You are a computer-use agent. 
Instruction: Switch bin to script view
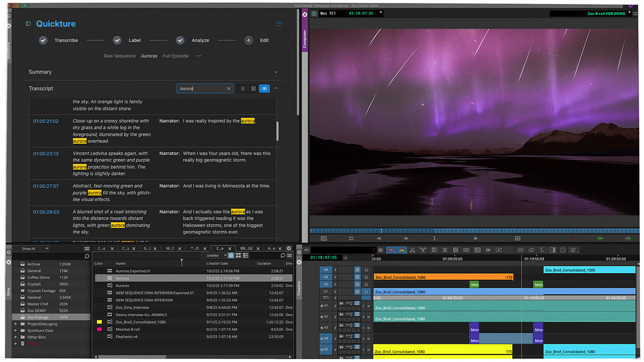click(x=246, y=256)
